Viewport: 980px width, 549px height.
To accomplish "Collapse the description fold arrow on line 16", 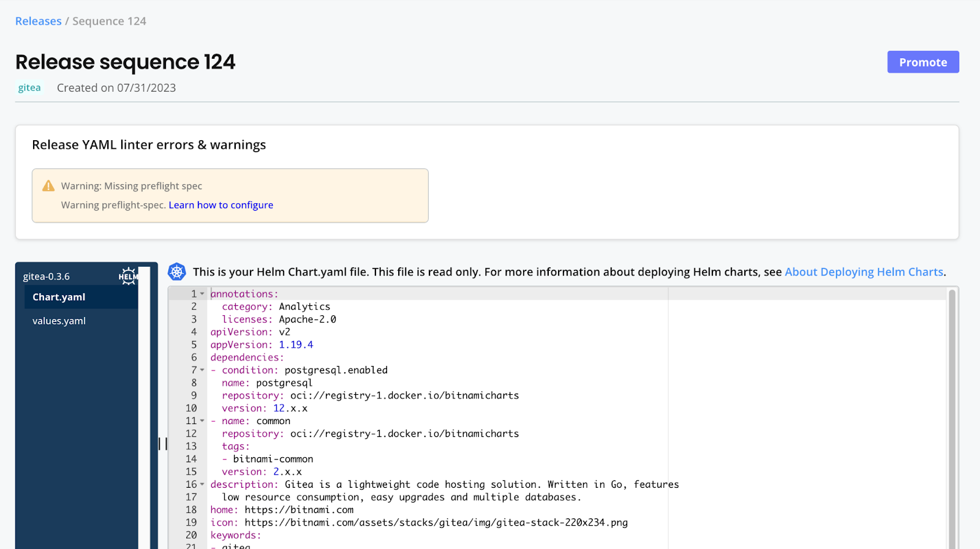I will 202,484.
